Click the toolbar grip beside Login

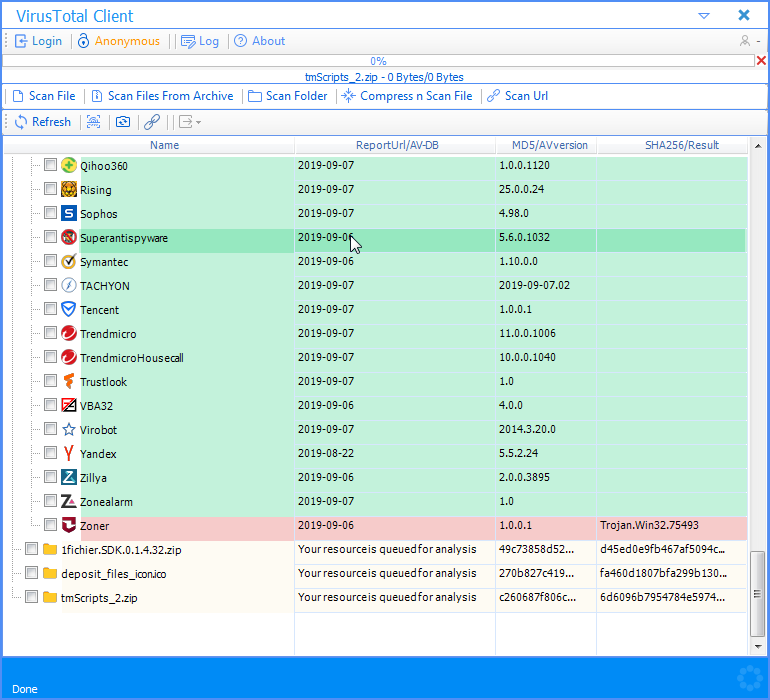[6, 41]
